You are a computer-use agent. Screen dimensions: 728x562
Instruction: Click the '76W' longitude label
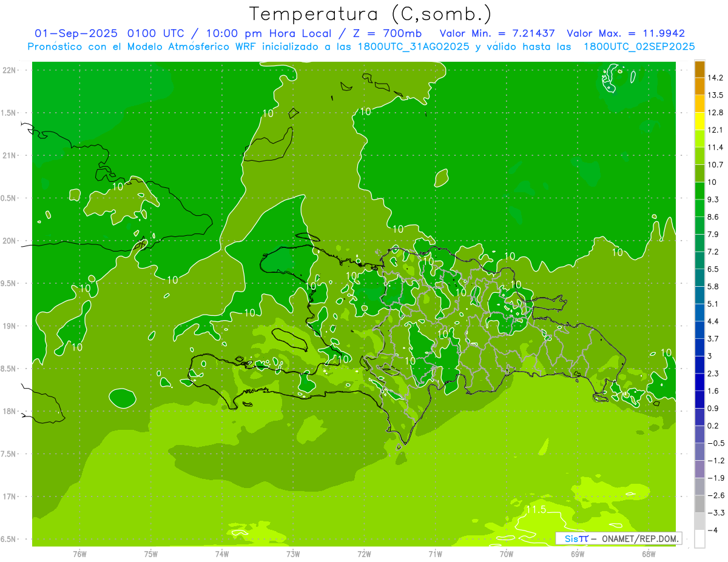(79, 554)
